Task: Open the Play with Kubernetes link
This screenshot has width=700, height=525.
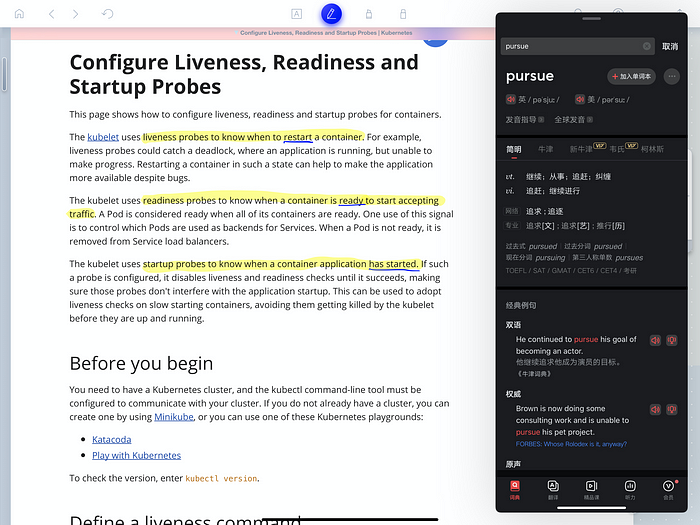Action: point(137,455)
